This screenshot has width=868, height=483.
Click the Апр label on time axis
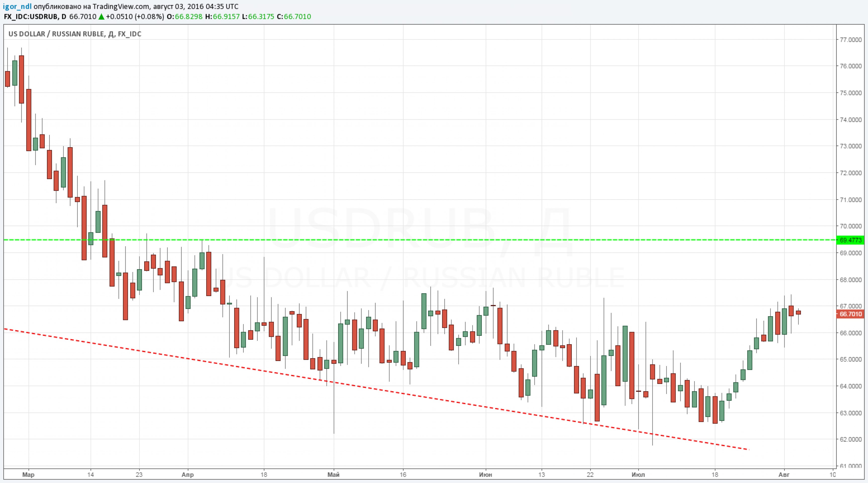point(188,474)
